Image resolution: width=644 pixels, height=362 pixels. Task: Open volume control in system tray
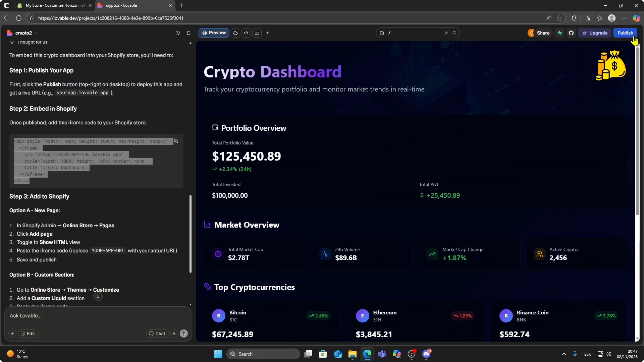pos(608,354)
